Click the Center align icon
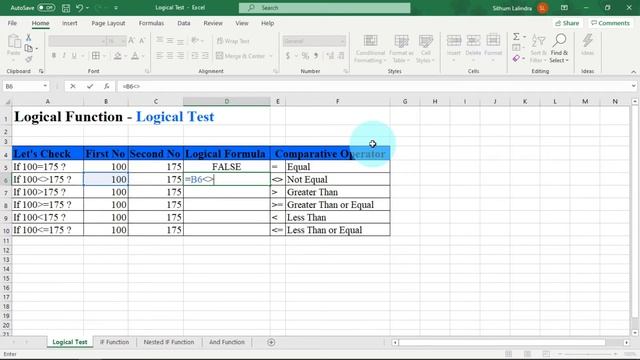The height and width of the screenshot is (360, 640). (x=170, y=56)
